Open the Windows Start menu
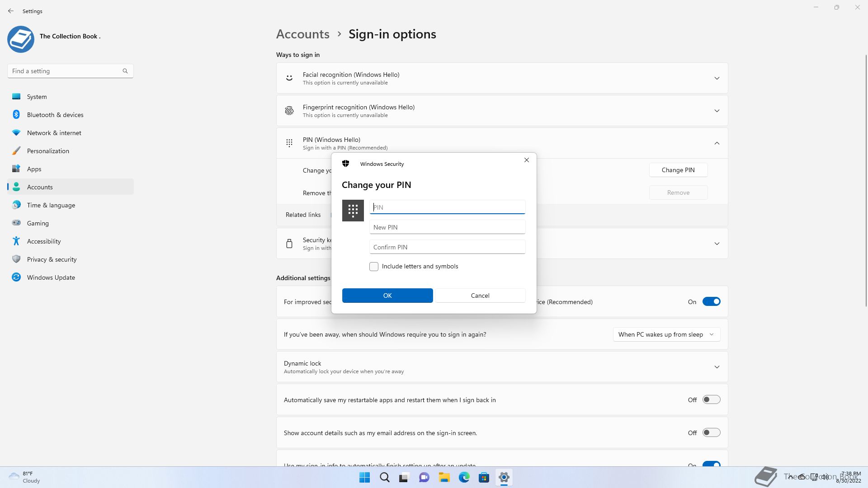The width and height of the screenshot is (868, 488). coord(364,477)
